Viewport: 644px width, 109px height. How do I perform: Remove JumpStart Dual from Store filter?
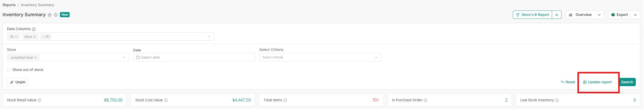point(36,58)
